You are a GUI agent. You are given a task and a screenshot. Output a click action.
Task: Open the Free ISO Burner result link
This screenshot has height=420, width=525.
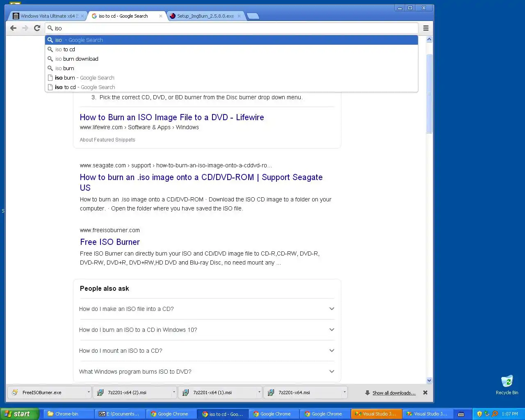[110, 242]
